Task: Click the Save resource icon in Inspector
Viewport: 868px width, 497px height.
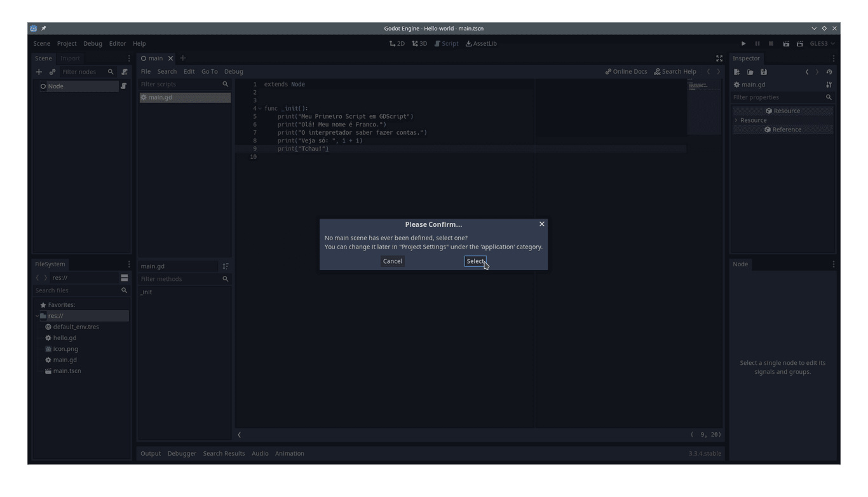Action: [x=764, y=71]
